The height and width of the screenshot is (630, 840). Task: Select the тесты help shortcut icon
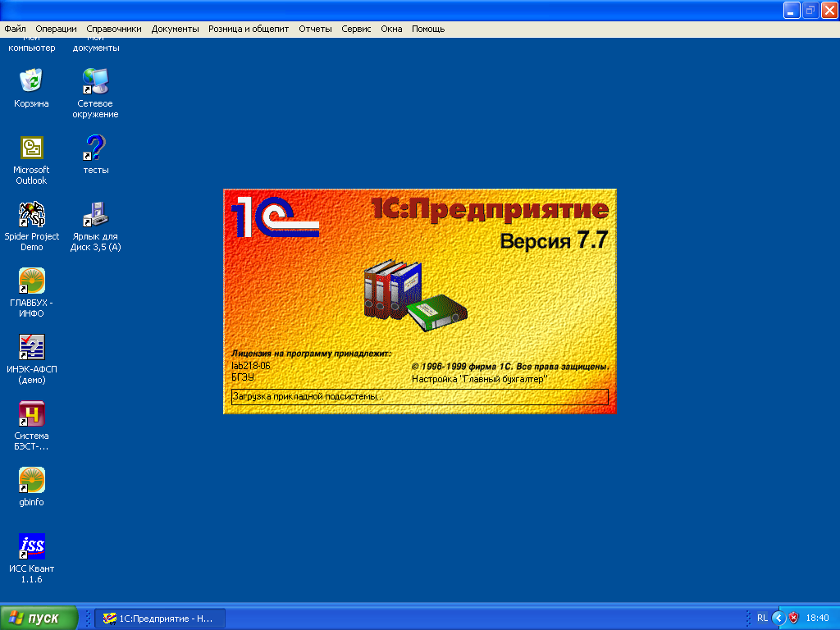point(95,148)
